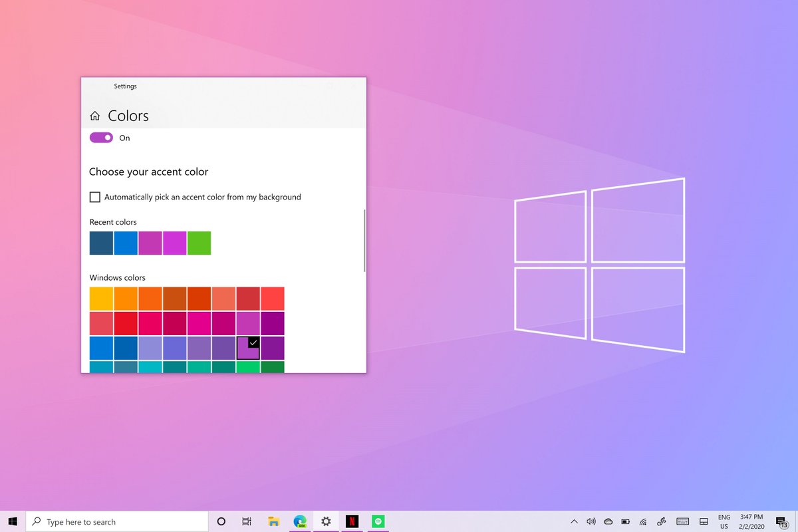Click the currently selected checkmarked purple swatch

coord(248,348)
